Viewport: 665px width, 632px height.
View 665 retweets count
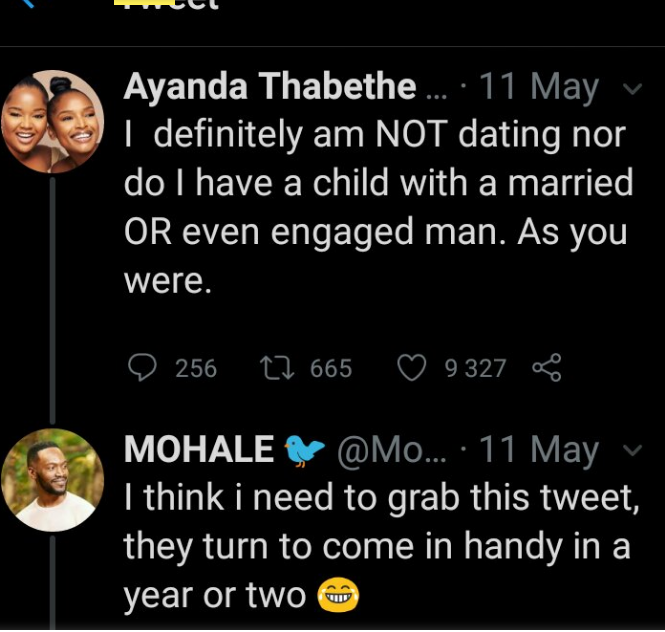coord(331,368)
